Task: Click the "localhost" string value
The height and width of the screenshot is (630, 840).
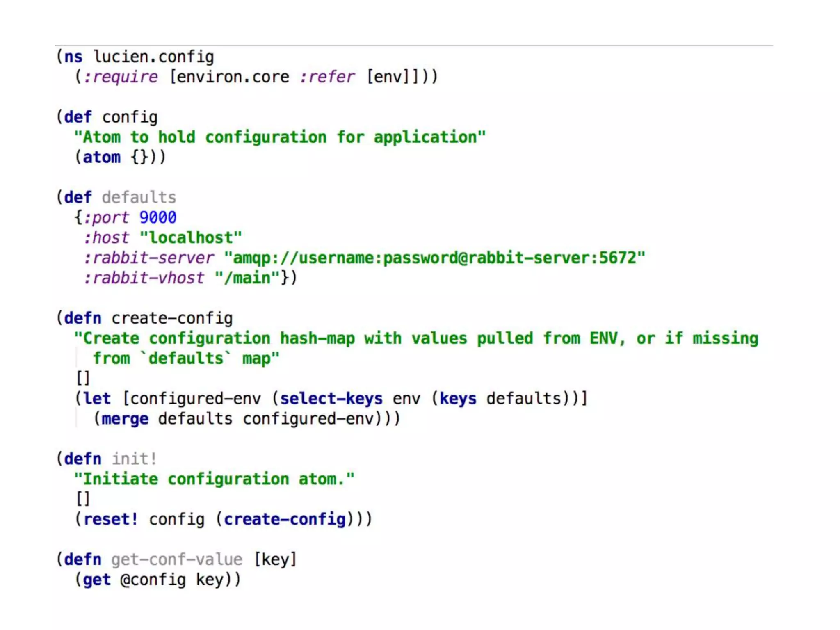Action: (x=191, y=238)
